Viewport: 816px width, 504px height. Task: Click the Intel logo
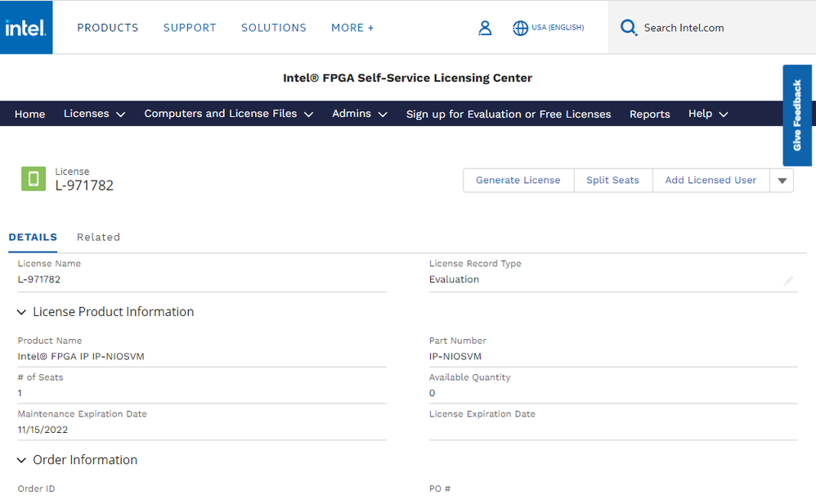(26, 27)
